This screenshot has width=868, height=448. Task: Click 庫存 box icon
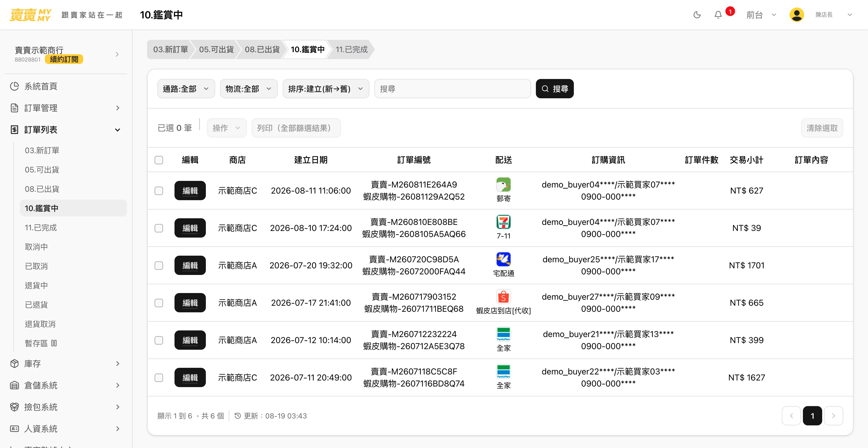14,364
